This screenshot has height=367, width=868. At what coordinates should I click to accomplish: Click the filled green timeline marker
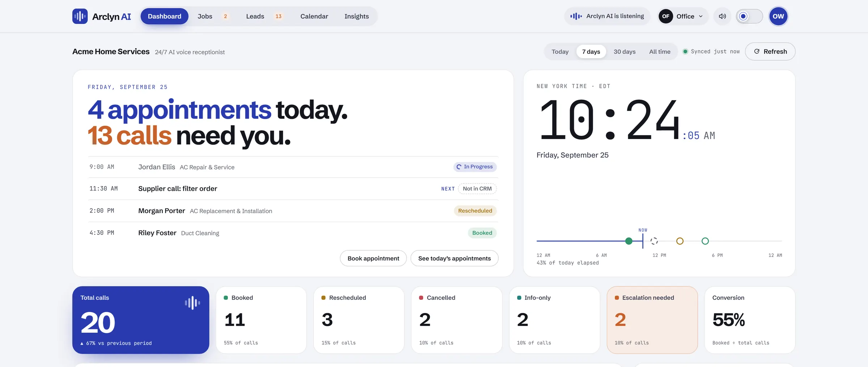[x=629, y=241]
